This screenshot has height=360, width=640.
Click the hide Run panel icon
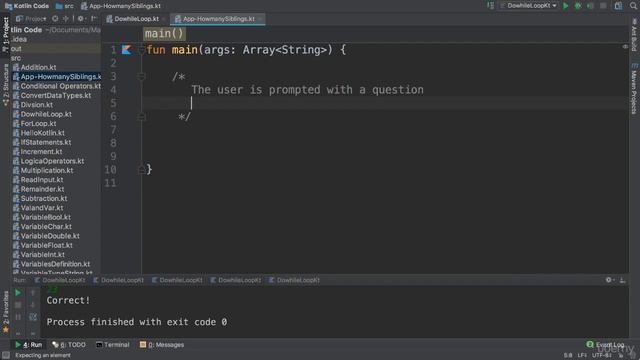(x=622, y=280)
